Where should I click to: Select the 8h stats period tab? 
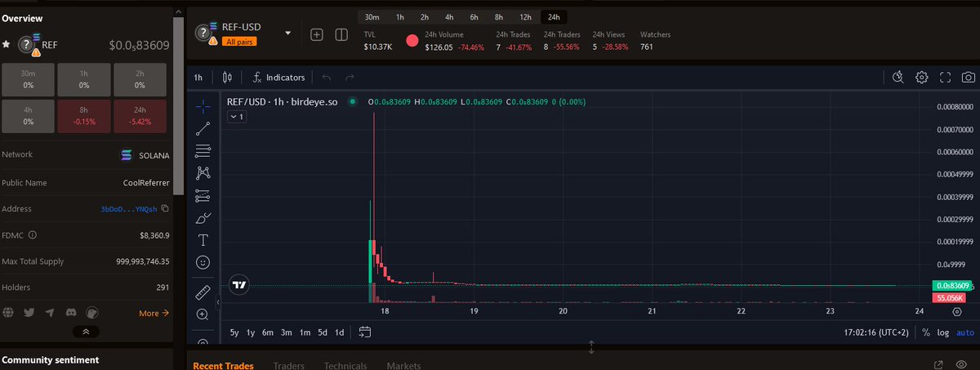[498, 17]
